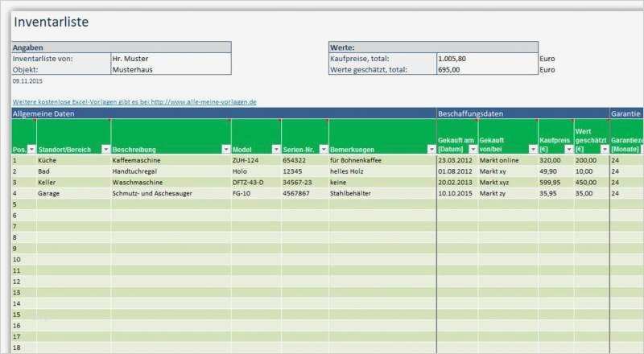Click estimated value 450,00
Image resolution: width=644 pixels, height=354 pixels.
(592, 183)
